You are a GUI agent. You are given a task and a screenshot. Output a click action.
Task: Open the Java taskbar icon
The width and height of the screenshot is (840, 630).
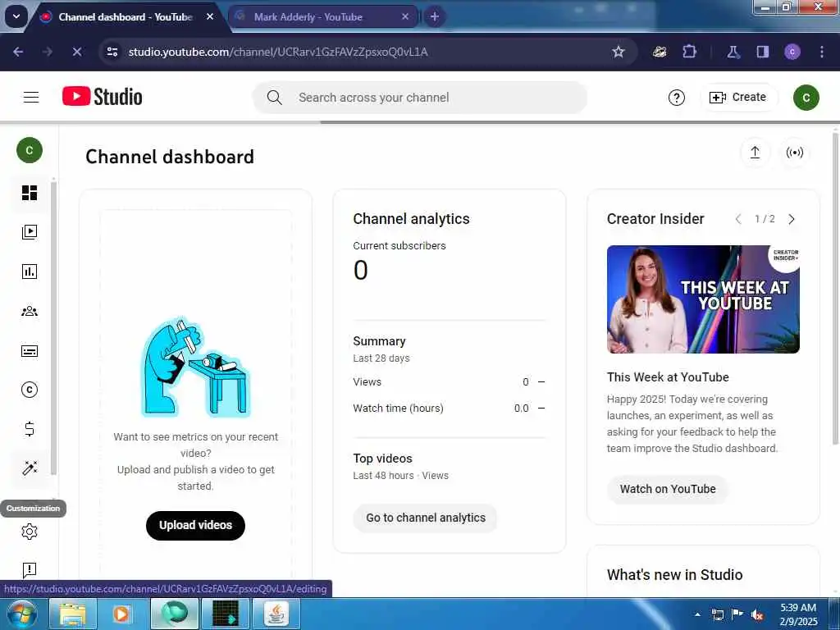pyautogui.click(x=276, y=614)
